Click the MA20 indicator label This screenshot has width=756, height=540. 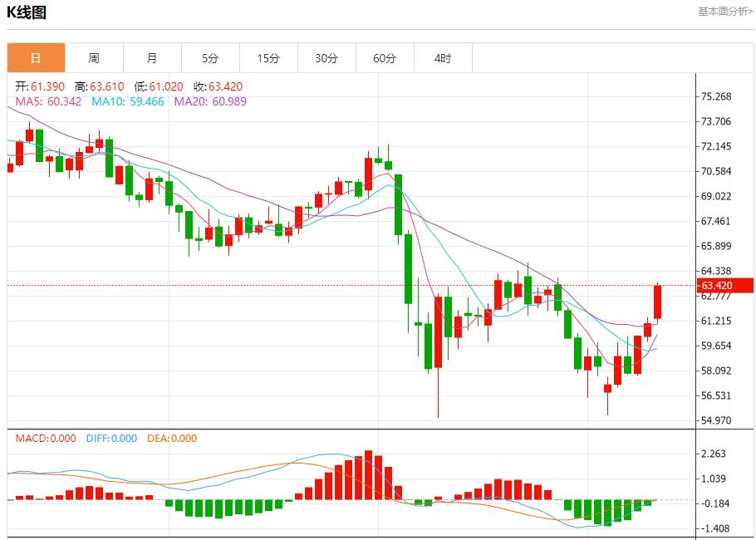pyautogui.click(x=209, y=101)
